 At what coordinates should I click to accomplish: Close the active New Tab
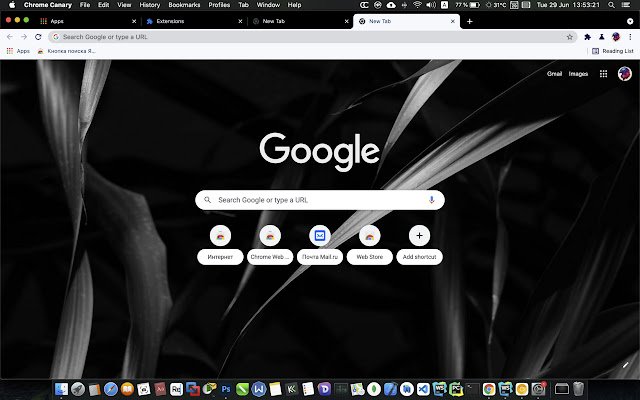452,21
